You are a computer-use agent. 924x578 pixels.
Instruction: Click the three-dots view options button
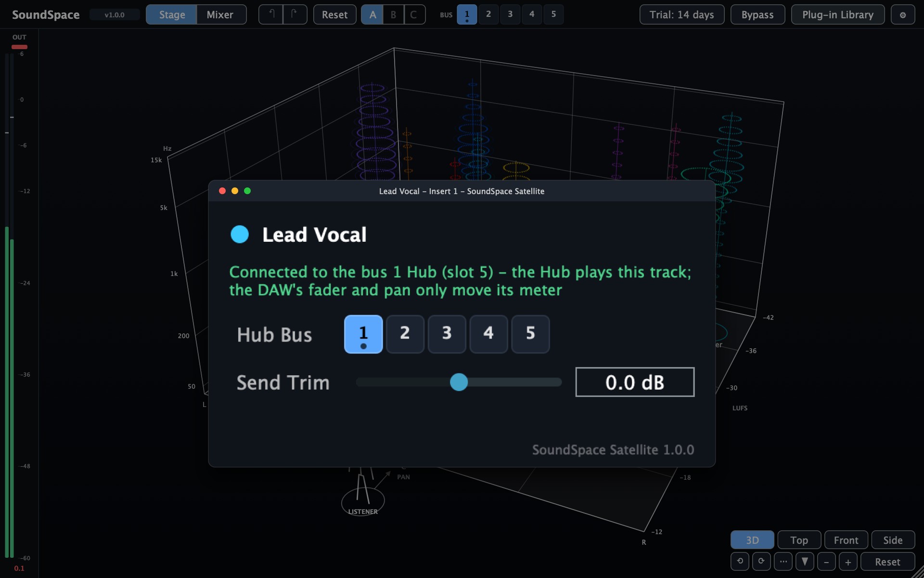pos(783,561)
